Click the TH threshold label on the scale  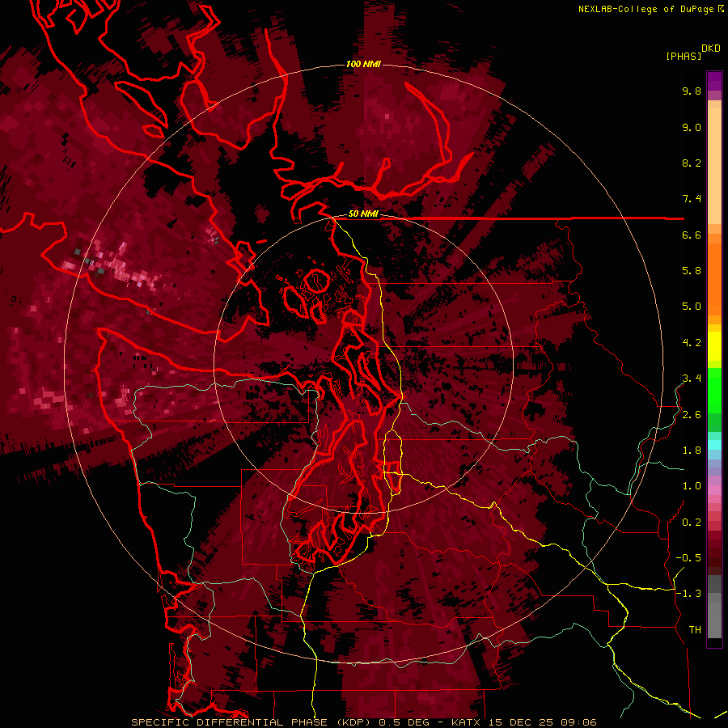pyautogui.click(x=695, y=630)
